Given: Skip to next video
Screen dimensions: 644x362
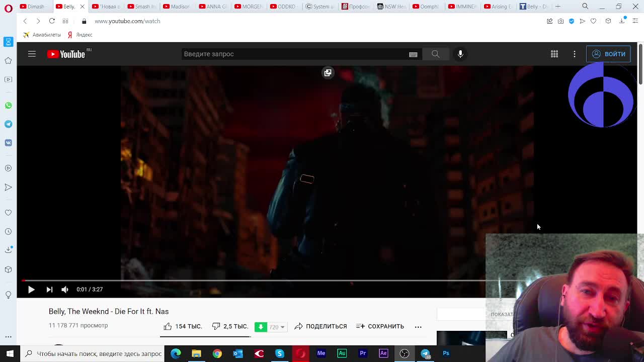Looking at the screenshot, I should [x=49, y=289].
